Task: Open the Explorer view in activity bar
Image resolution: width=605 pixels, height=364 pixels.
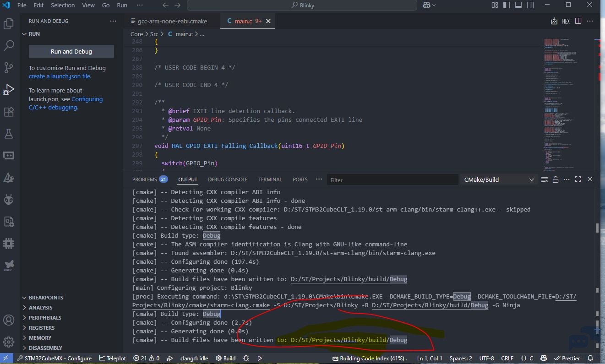Action: tap(9, 24)
